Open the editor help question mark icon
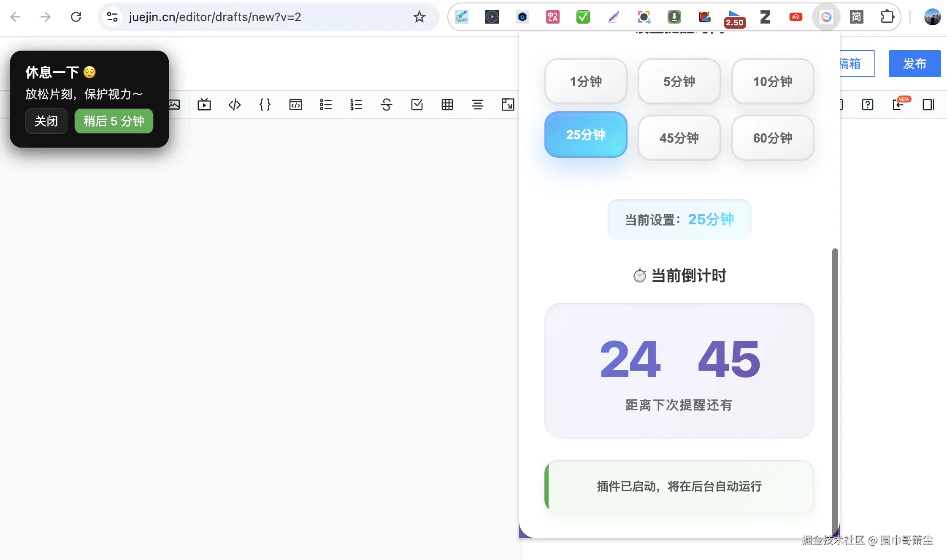947x560 pixels. pos(868,105)
